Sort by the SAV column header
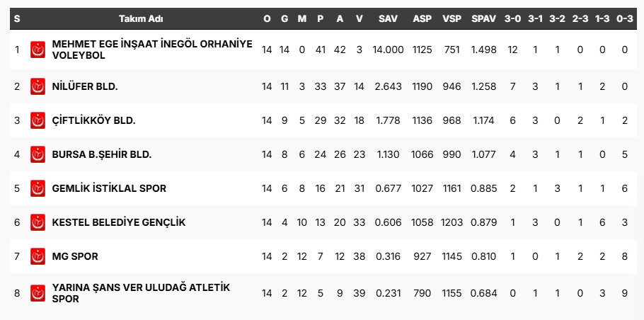 point(388,19)
